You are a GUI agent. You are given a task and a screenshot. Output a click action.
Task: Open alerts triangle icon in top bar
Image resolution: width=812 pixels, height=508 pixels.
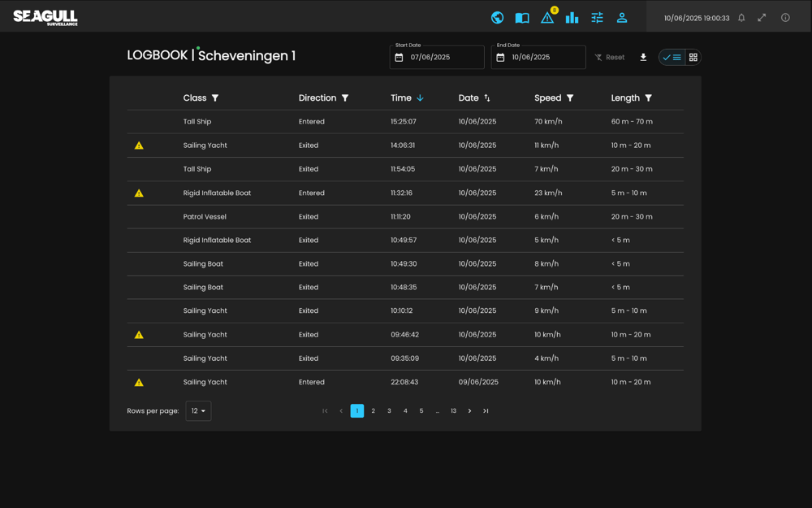tap(547, 18)
